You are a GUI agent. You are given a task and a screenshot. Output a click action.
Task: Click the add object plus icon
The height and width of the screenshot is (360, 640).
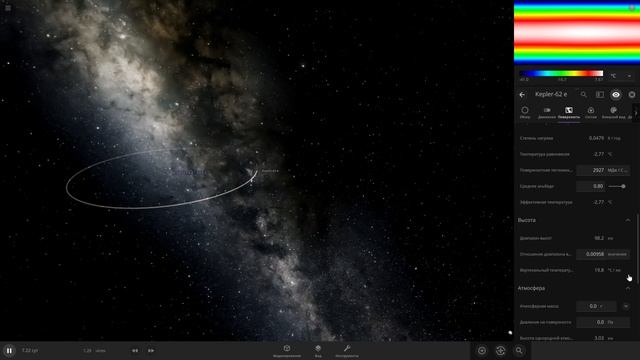click(482, 351)
